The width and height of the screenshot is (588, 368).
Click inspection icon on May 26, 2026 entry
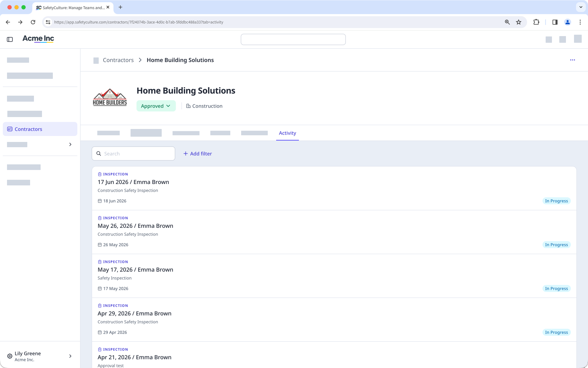coord(100,218)
